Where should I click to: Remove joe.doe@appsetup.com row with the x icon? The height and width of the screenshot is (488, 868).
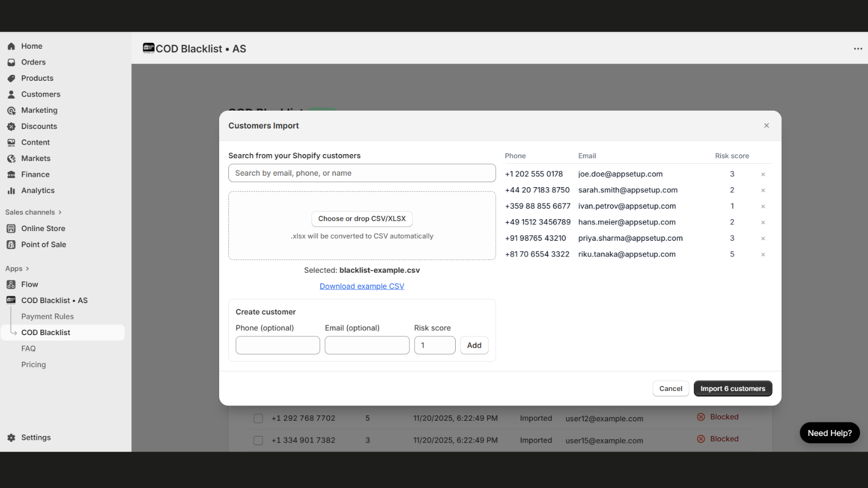[763, 175]
